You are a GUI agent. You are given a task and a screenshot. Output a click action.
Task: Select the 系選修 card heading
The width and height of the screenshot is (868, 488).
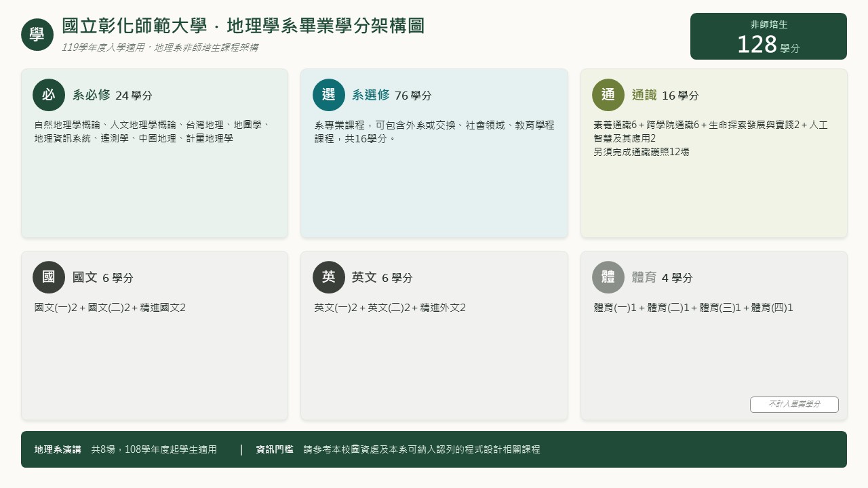coord(370,96)
